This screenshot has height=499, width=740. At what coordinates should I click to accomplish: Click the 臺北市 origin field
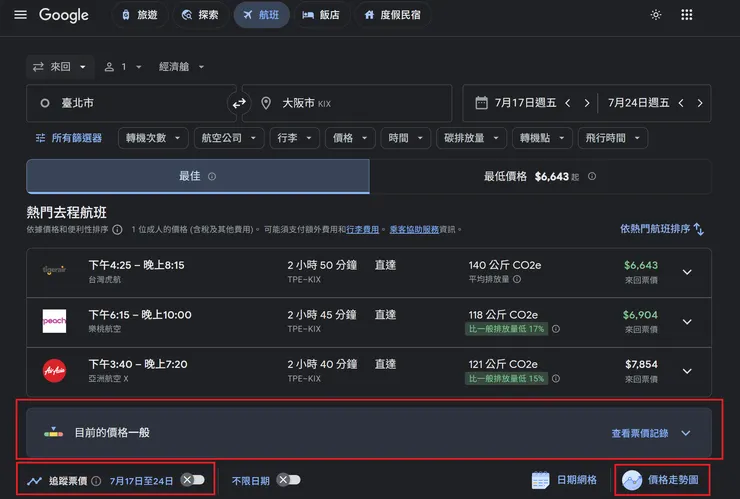click(131, 103)
